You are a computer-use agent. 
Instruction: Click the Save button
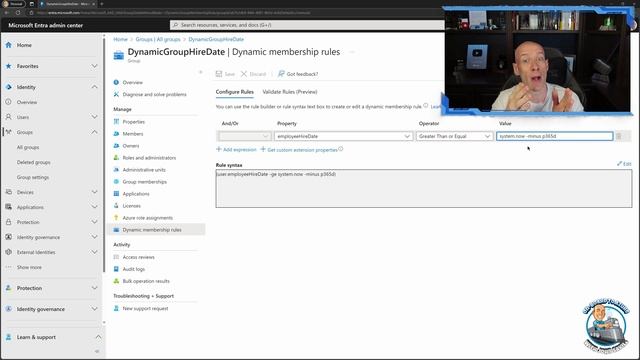click(x=225, y=74)
